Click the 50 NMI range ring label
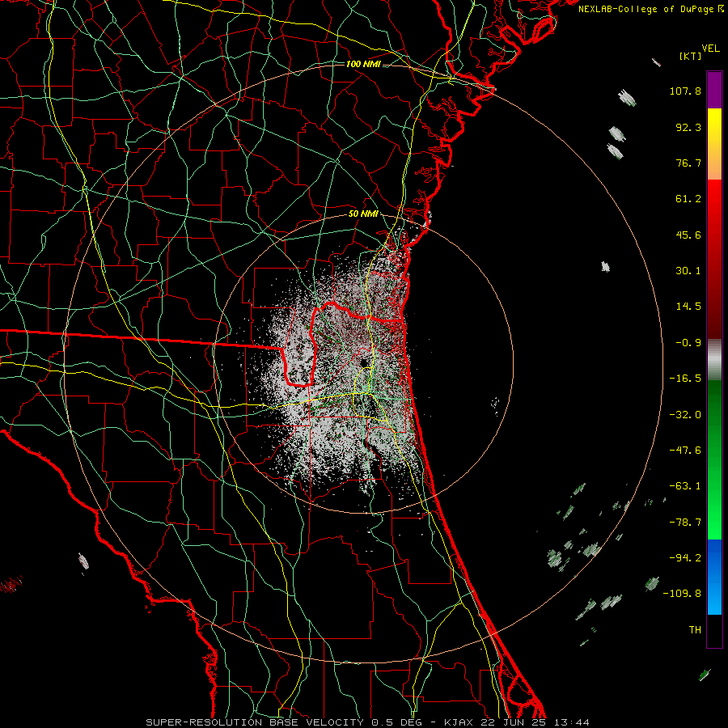This screenshot has width=728, height=728. coord(363,214)
